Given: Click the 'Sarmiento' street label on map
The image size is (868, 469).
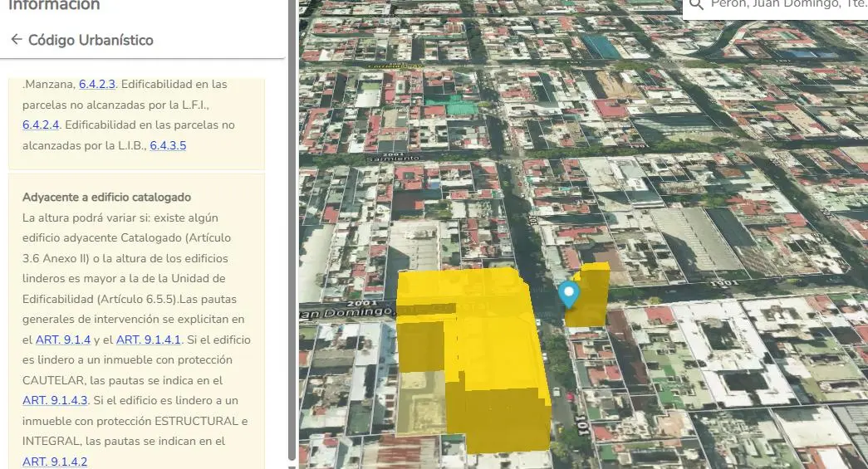Looking at the screenshot, I should tap(394, 159).
